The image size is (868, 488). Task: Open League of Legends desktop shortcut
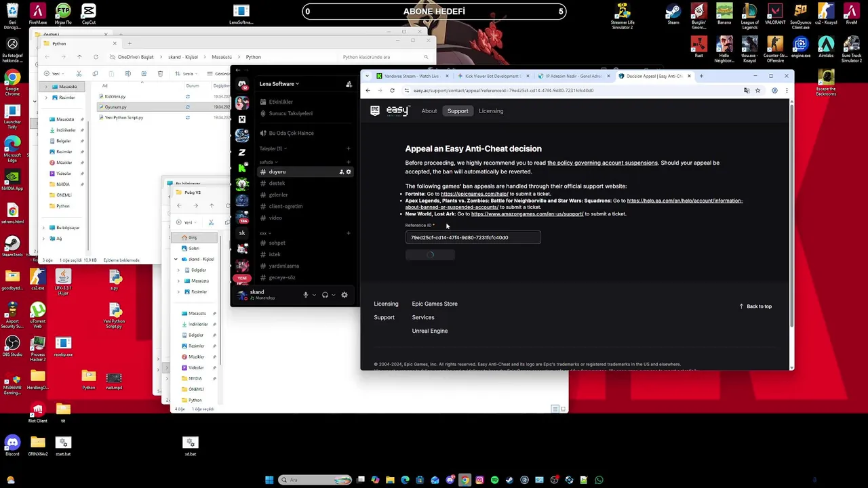(x=750, y=16)
